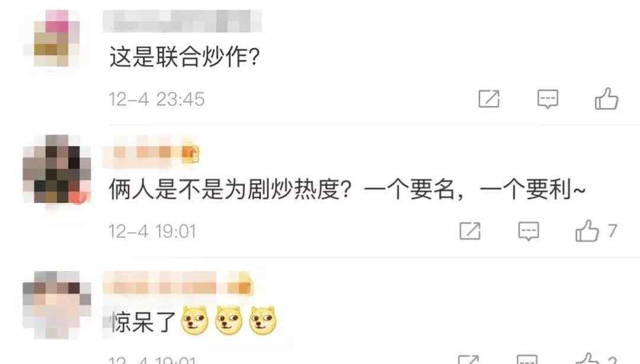
Task: Select comment text 一个要名,一个要利
Action: tap(475, 189)
